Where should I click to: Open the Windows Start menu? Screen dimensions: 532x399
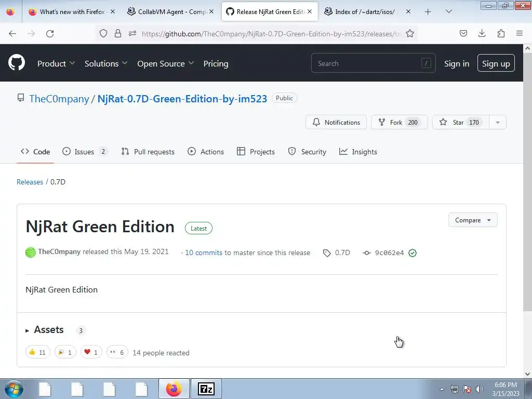click(x=14, y=389)
